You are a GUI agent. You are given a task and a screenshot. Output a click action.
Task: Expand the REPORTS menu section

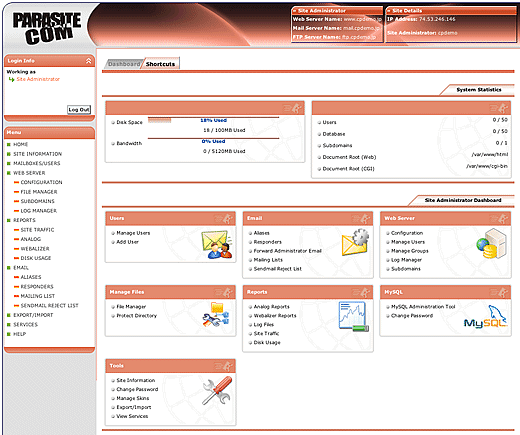click(24, 220)
